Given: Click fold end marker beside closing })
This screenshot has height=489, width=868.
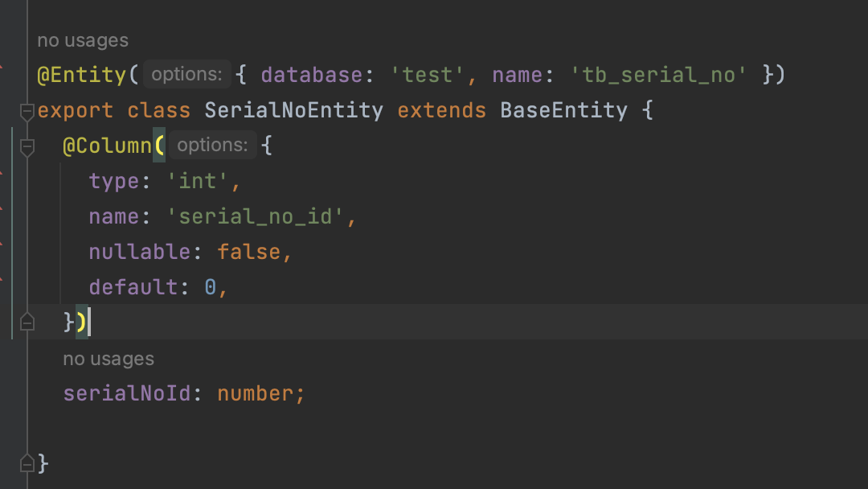Looking at the screenshot, I should [27, 323].
